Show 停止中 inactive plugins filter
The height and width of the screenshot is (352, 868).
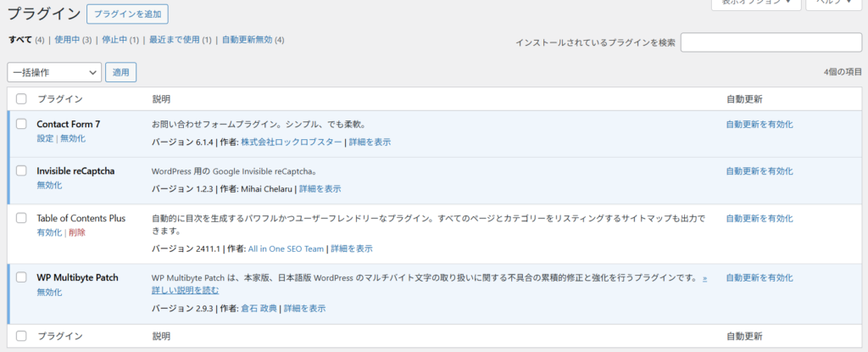[115, 39]
